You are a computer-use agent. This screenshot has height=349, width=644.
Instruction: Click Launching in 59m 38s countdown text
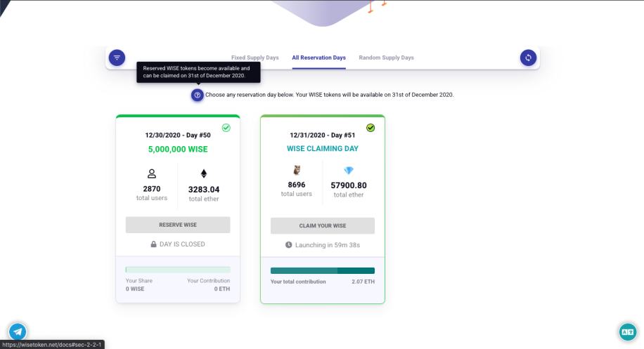[328, 245]
